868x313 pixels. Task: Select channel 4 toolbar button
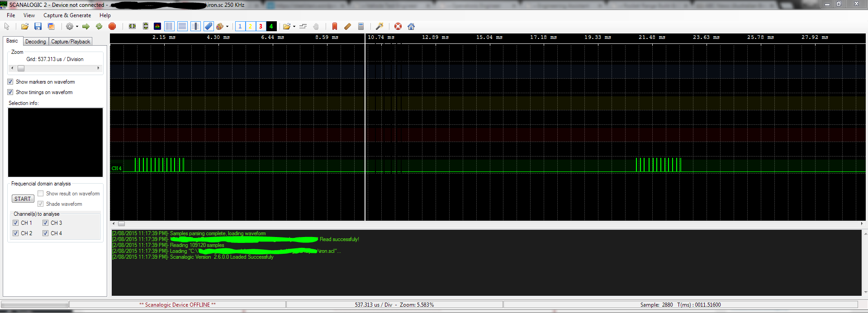[x=271, y=27]
